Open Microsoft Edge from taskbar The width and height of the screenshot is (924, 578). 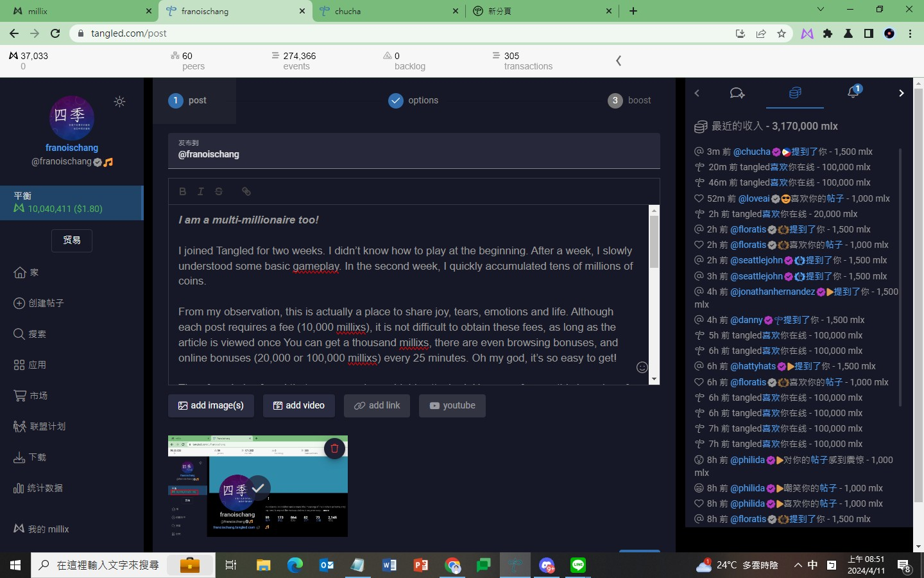tap(295, 565)
